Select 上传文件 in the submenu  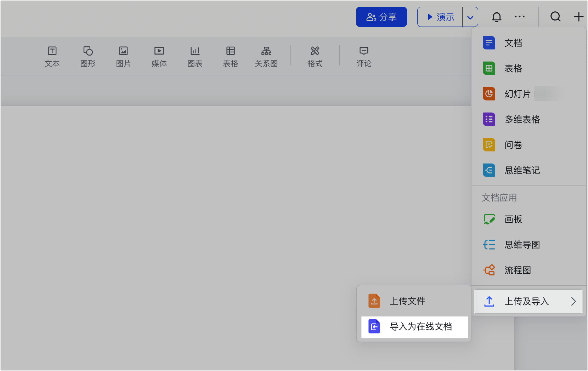point(407,301)
